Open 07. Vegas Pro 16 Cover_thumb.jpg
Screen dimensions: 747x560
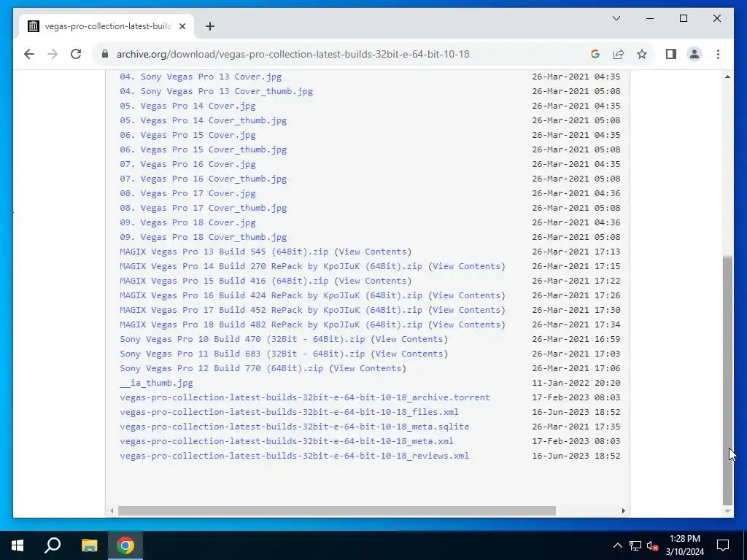pos(204,179)
